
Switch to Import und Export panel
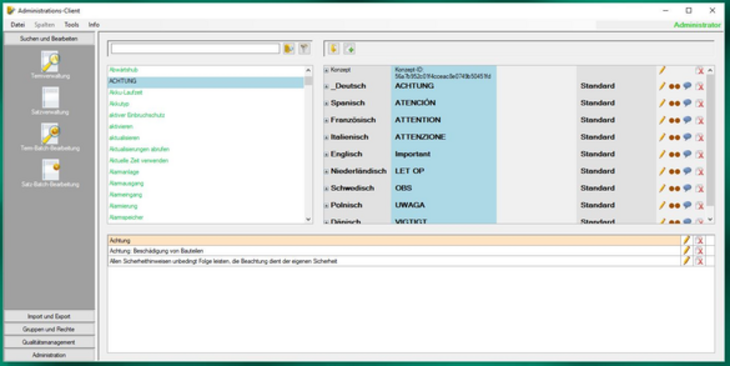[x=49, y=316]
